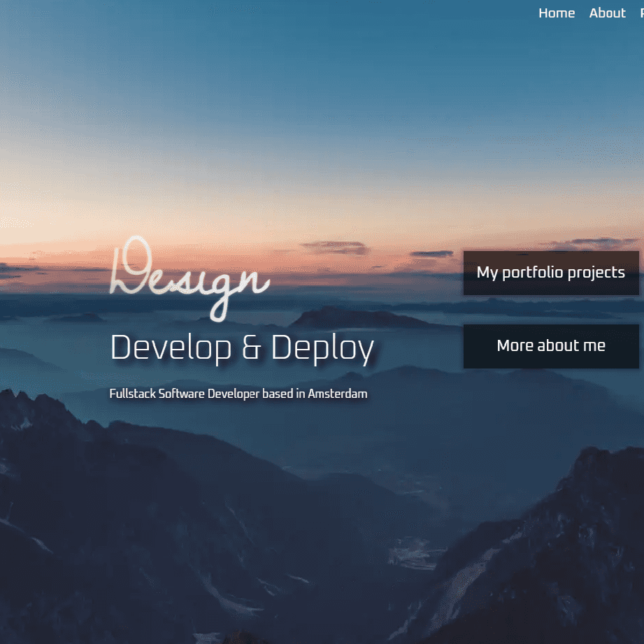Click the word Deploy in the headline
Screen dimensions: 644x644
coord(322,348)
